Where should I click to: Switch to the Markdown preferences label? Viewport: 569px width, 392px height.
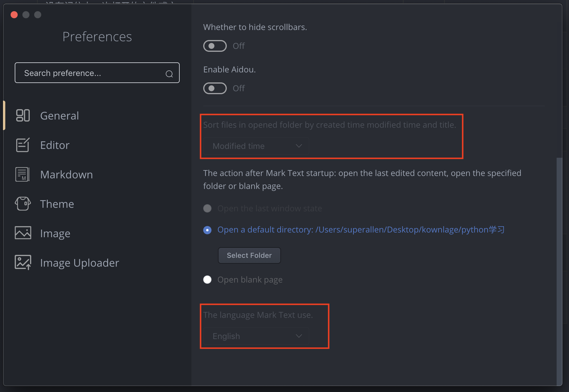pyautogui.click(x=67, y=175)
